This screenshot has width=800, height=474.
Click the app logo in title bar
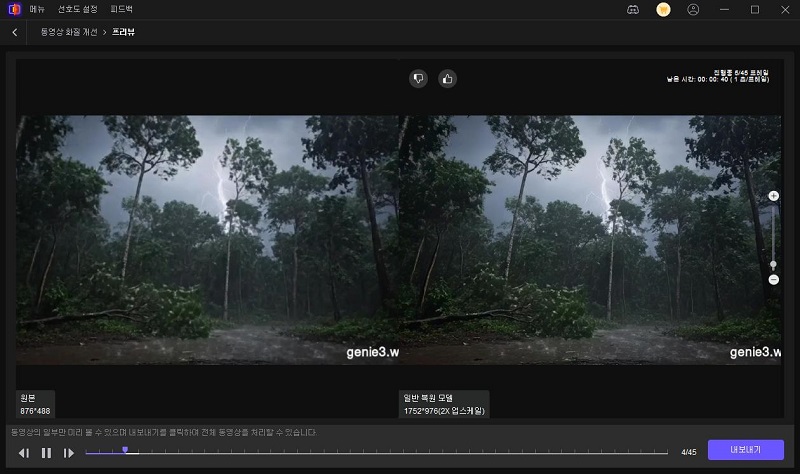click(x=13, y=10)
